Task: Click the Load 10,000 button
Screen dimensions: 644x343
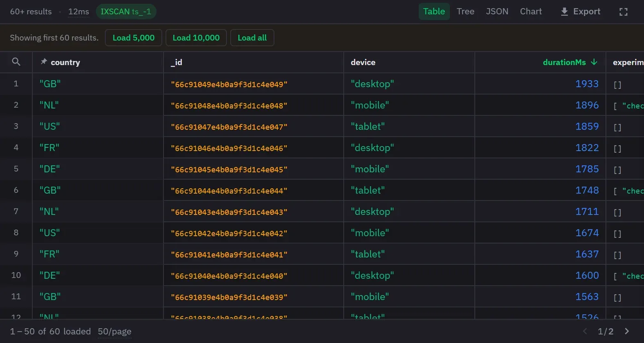Action: pyautogui.click(x=196, y=38)
